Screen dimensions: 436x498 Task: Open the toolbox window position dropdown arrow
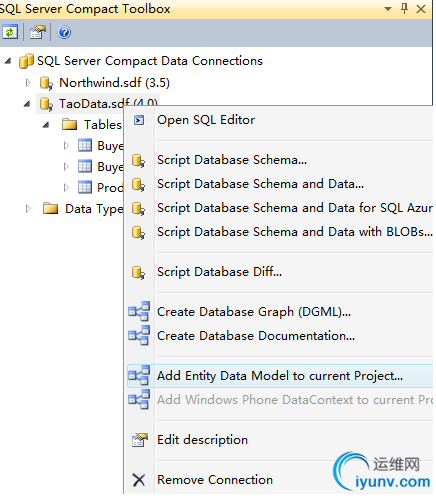pos(388,9)
